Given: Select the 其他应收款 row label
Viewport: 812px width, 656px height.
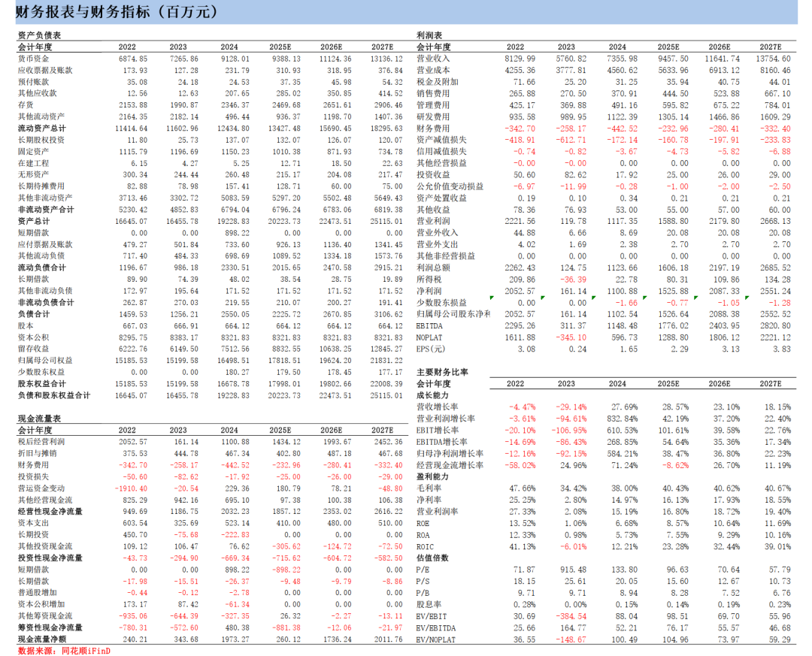Looking at the screenshot, I should [x=38, y=93].
